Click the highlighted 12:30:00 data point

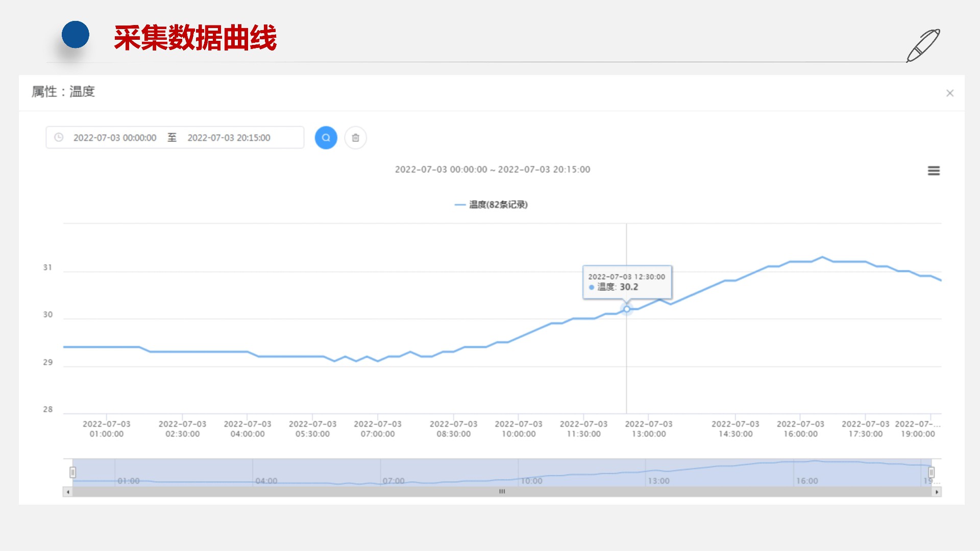626,309
